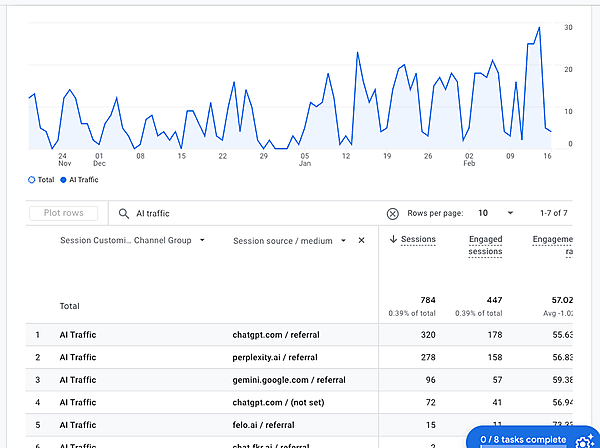Sort table by Engaged sessions column
600x448 pixels.
pos(485,245)
